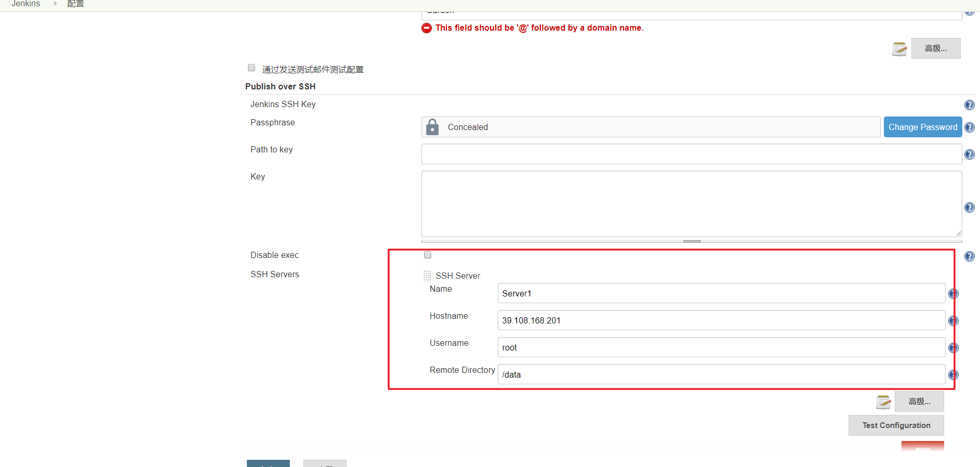Image resolution: width=980 pixels, height=467 pixels.
Task: Toggle the Disable exec checkbox
Action: [428, 255]
